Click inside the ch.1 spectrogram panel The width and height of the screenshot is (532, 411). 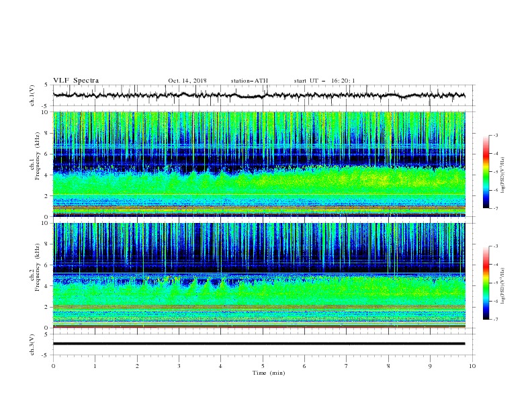click(x=259, y=164)
